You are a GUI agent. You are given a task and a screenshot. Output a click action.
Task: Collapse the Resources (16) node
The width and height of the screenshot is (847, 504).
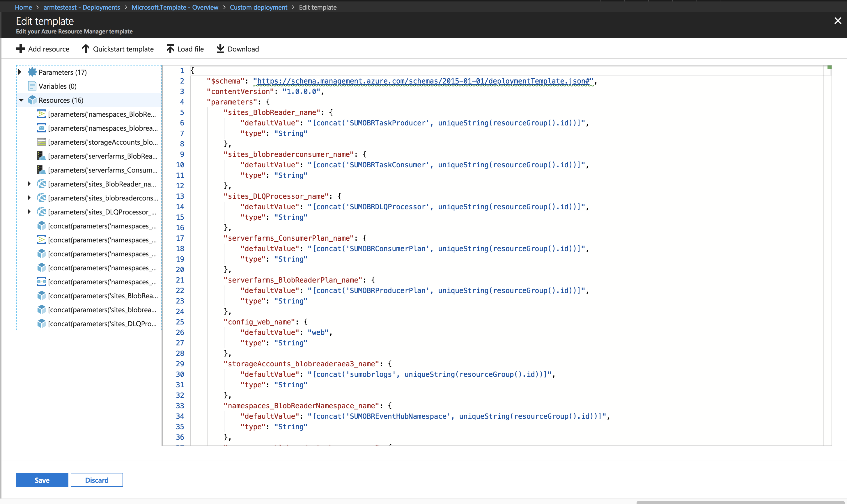(x=21, y=100)
